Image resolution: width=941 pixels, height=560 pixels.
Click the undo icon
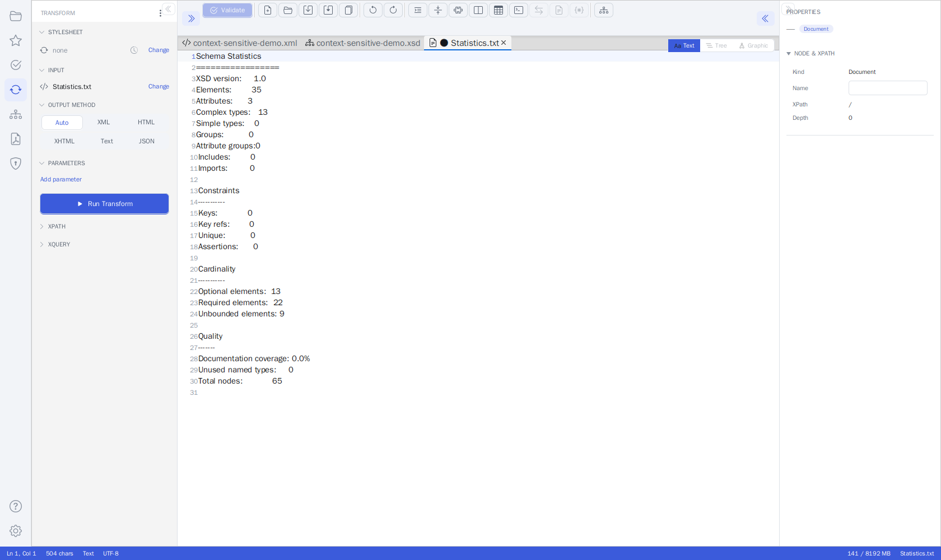click(x=373, y=10)
